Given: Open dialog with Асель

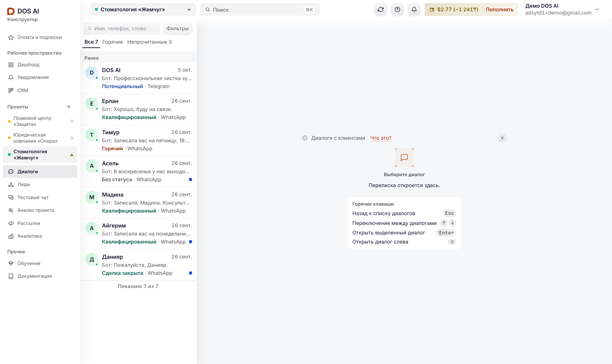Looking at the screenshot, I should click(x=138, y=171).
